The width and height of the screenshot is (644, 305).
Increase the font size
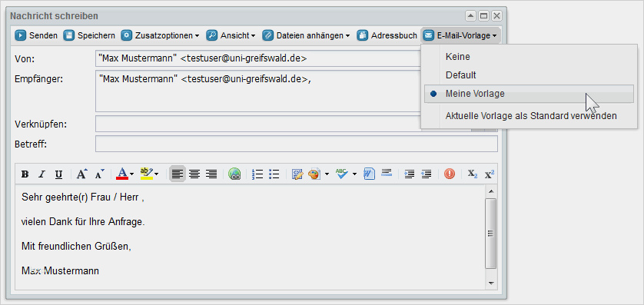pyautogui.click(x=81, y=174)
